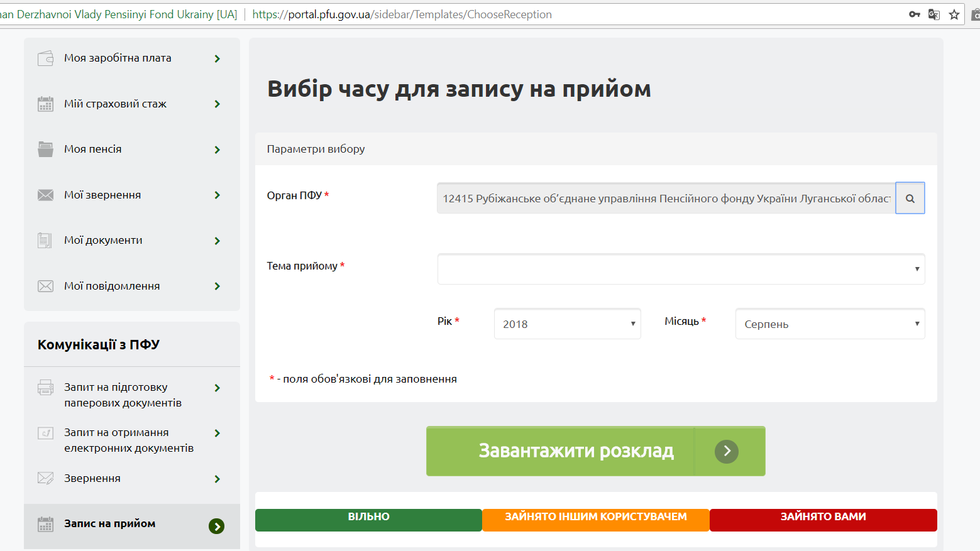Screen dimensions: 980x551
Task: Click the Орган ПФУ text field
Action: [x=666, y=199]
